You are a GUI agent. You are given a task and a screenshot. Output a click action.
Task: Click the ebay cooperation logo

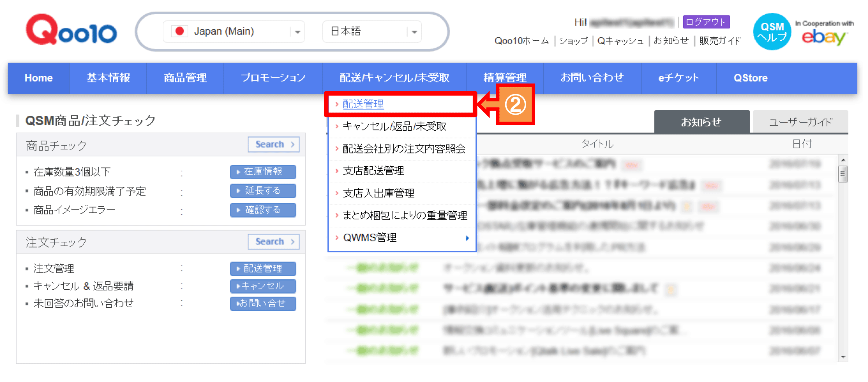(x=824, y=34)
